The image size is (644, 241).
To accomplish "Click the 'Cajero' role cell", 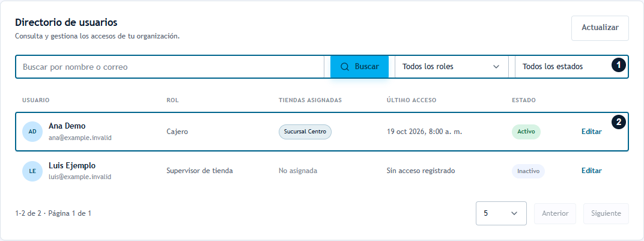I will pos(177,132).
